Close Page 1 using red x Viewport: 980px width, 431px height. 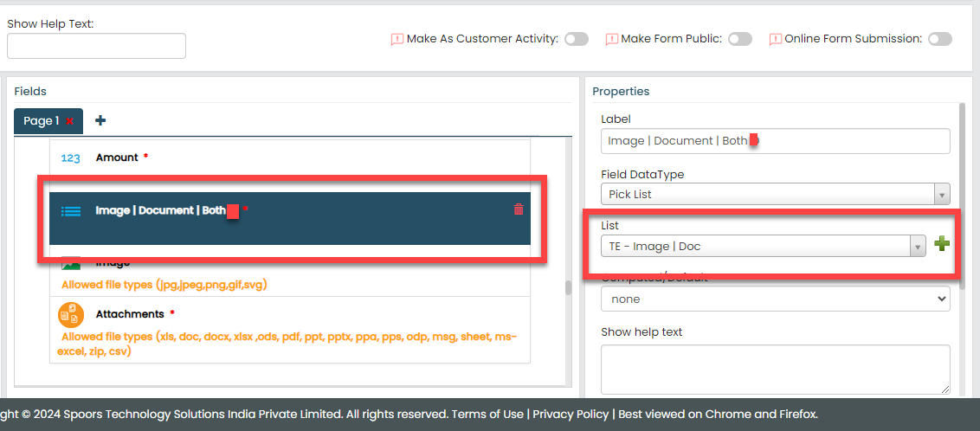70,121
